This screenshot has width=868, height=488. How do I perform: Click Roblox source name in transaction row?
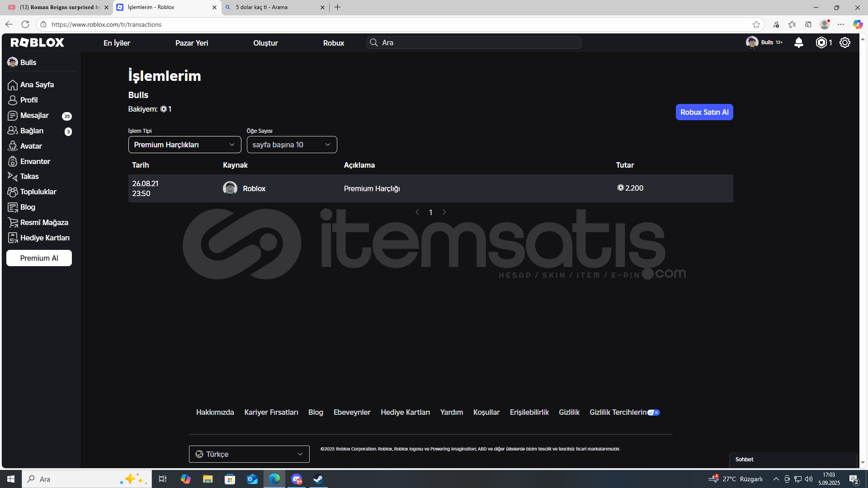[254, 188]
